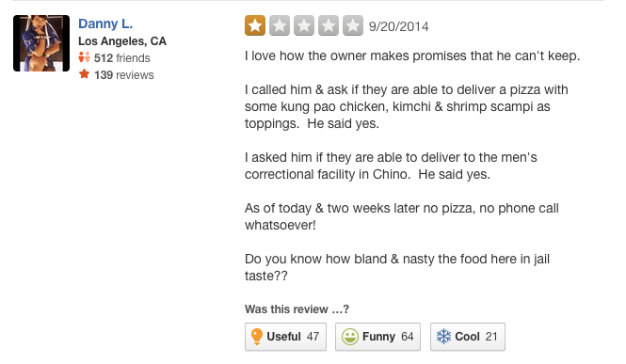
Task: Open the 512 friends list
Action: (x=122, y=58)
